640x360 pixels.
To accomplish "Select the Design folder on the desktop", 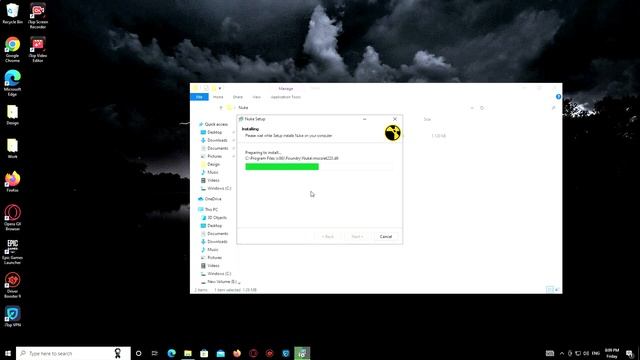I will click(12, 115).
